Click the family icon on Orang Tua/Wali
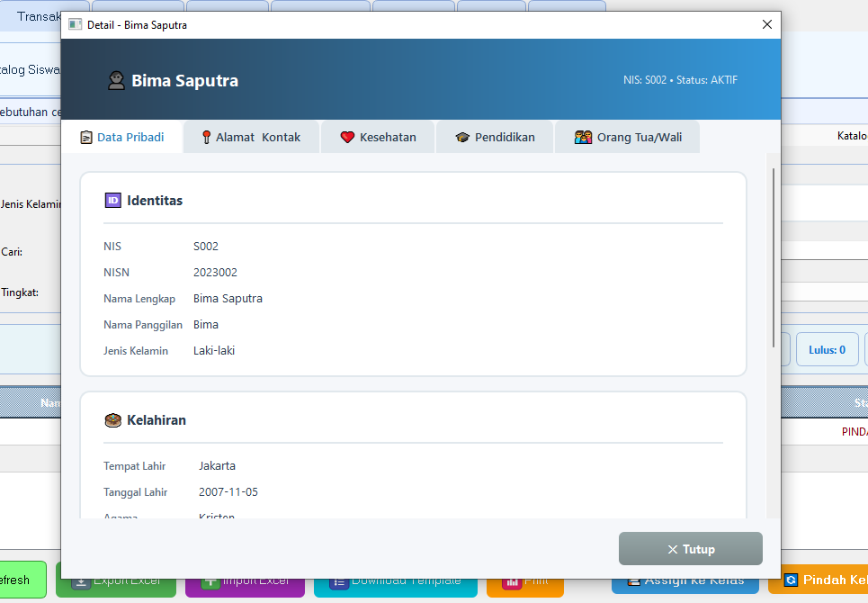The width and height of the screenshot is (868, 603). click(x=583, y=138)
